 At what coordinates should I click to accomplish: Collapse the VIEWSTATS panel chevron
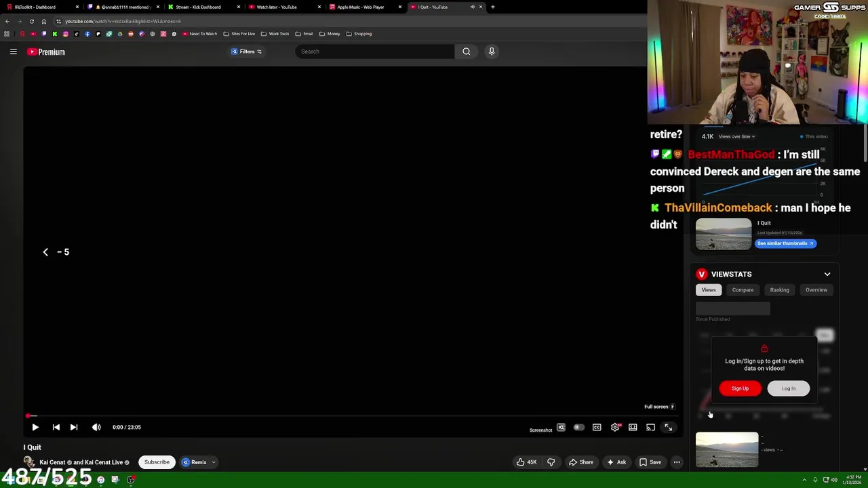[x=827, y=274]
